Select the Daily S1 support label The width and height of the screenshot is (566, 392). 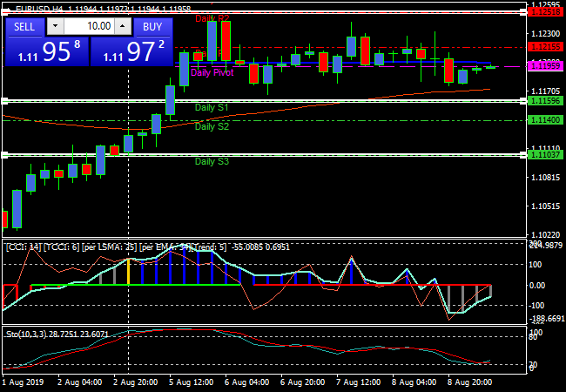212,107
